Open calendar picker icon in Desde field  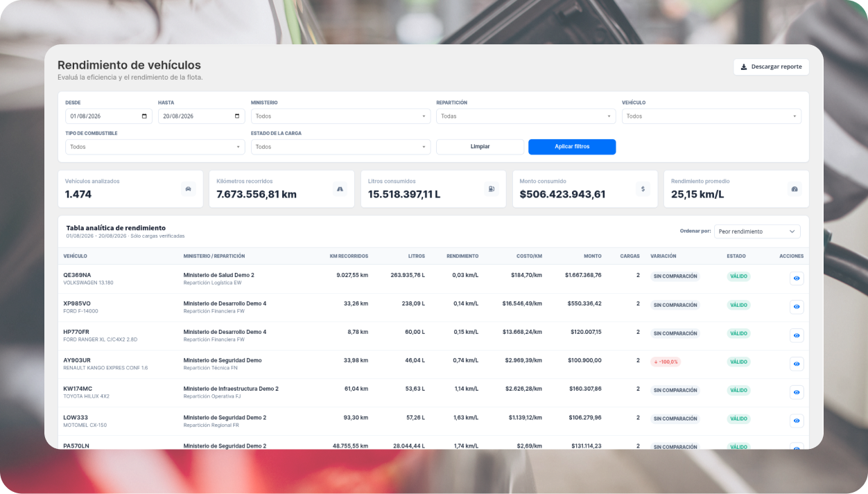point(144,116)
